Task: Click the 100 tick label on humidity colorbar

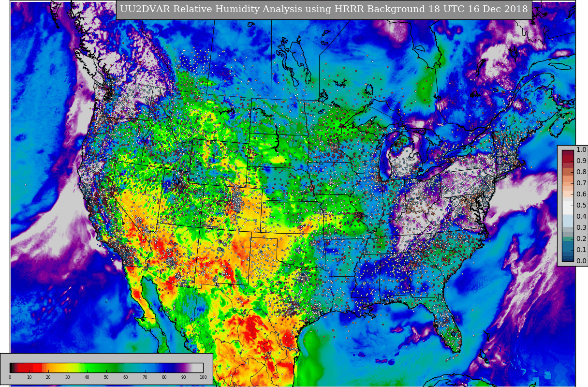Action: coord(203,377)
